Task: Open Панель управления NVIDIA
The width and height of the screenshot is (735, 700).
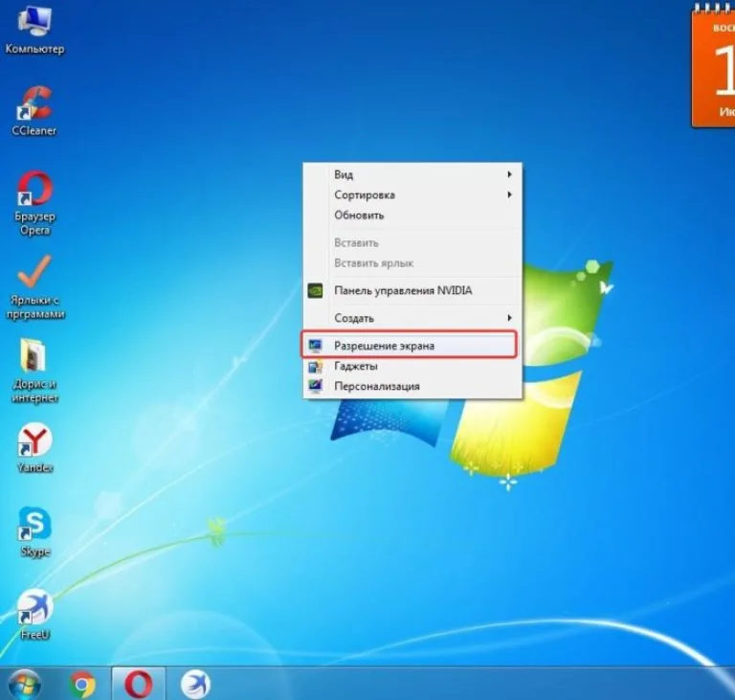Action: click(x=412, y=290)
